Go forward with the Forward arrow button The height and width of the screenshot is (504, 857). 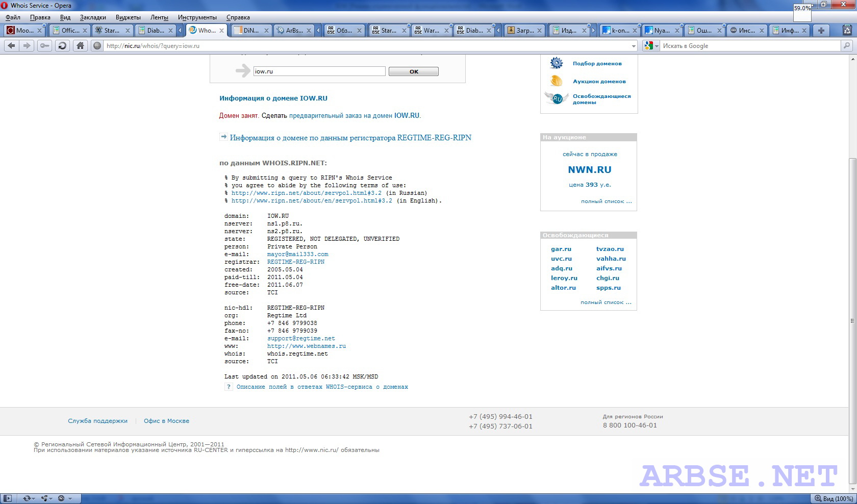tap(27, 45)
